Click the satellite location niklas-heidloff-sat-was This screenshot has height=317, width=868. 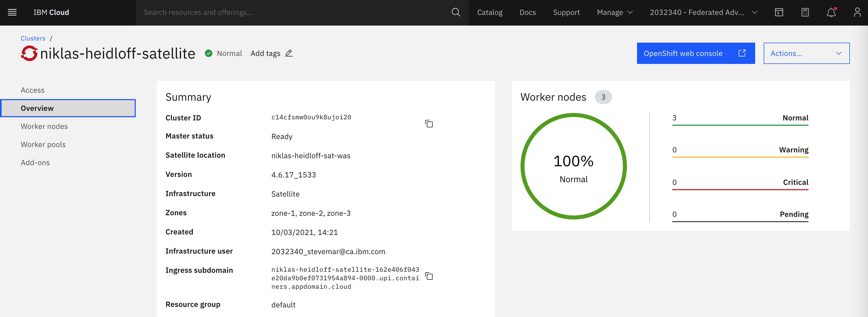tap(311, 156)
